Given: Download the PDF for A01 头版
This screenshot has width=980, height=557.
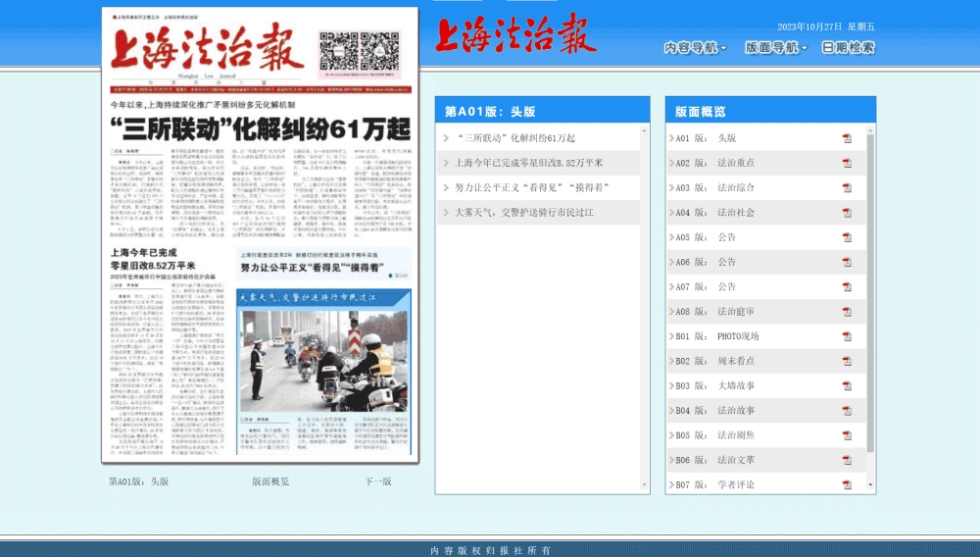Looking at the screenshot, I should [847, 138].
